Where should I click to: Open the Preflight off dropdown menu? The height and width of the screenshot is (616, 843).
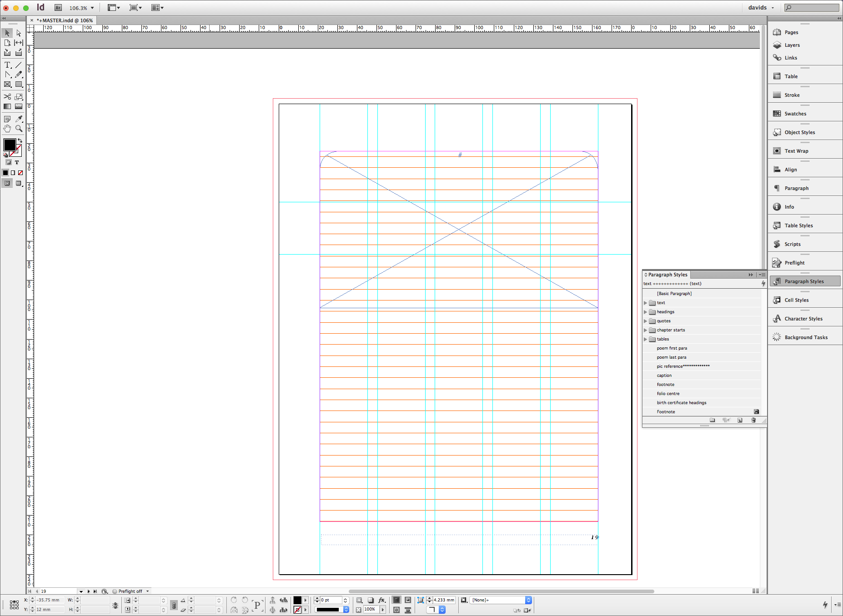pyautogui.click(x=147, y=591)
